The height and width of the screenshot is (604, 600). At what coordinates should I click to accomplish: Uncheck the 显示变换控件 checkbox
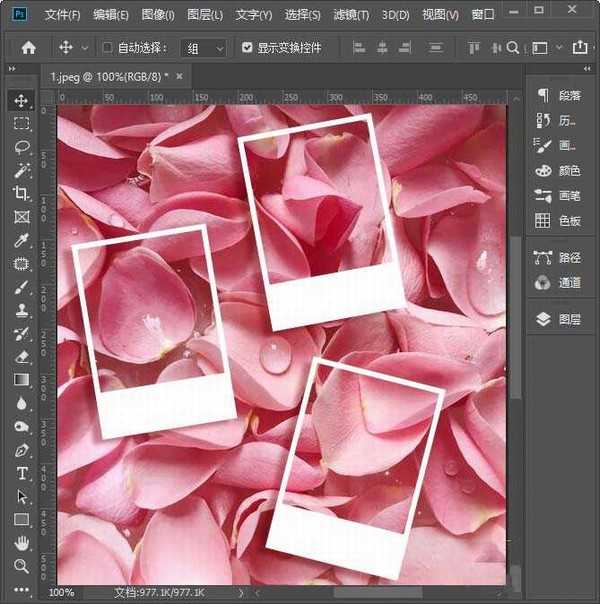247,47
